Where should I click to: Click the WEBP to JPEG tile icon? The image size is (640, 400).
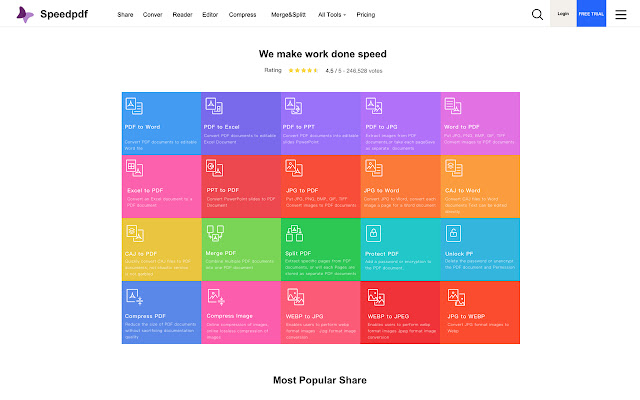tap(376, 297)
